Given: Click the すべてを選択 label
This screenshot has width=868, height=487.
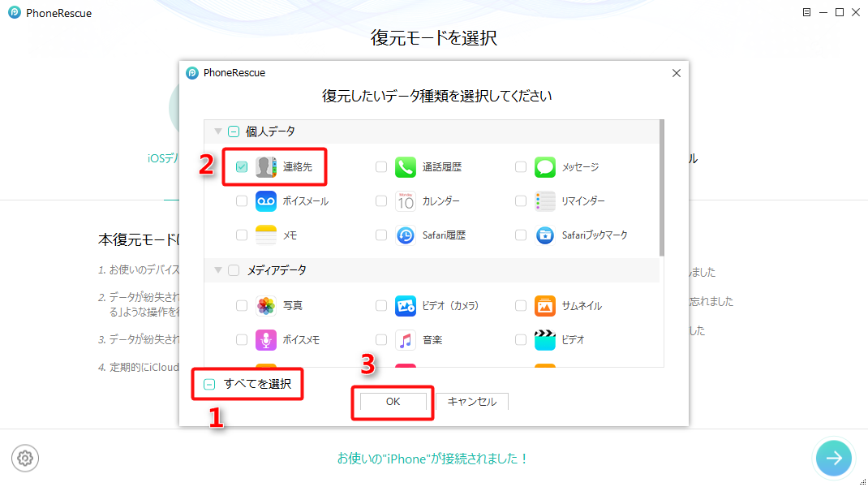Looking at the screenshot, I should point(257,384).
